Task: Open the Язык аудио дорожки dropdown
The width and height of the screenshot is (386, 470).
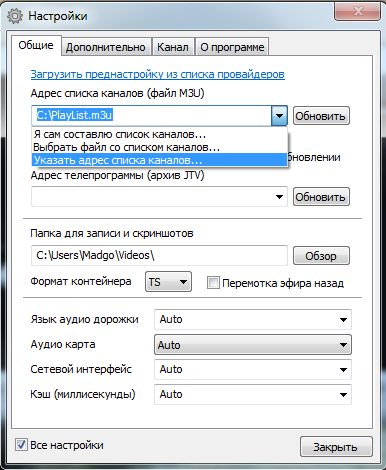Action: click(253, 319)
